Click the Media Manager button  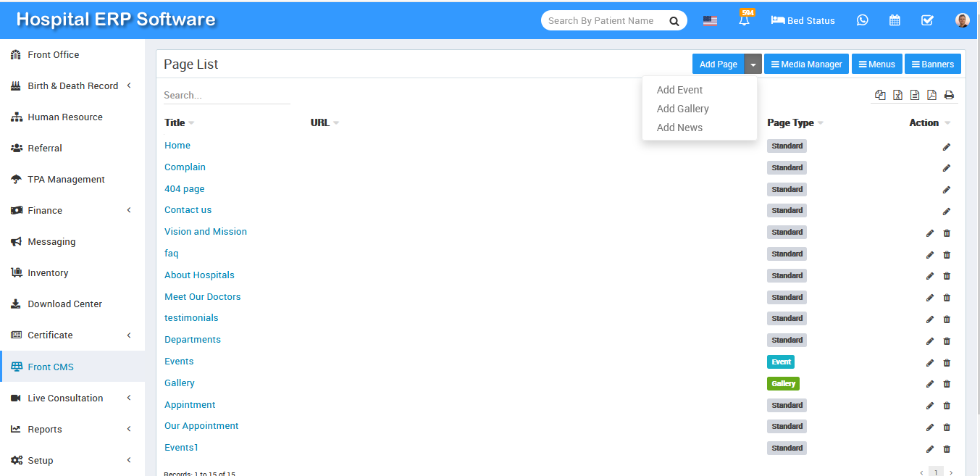coord(806,64)
